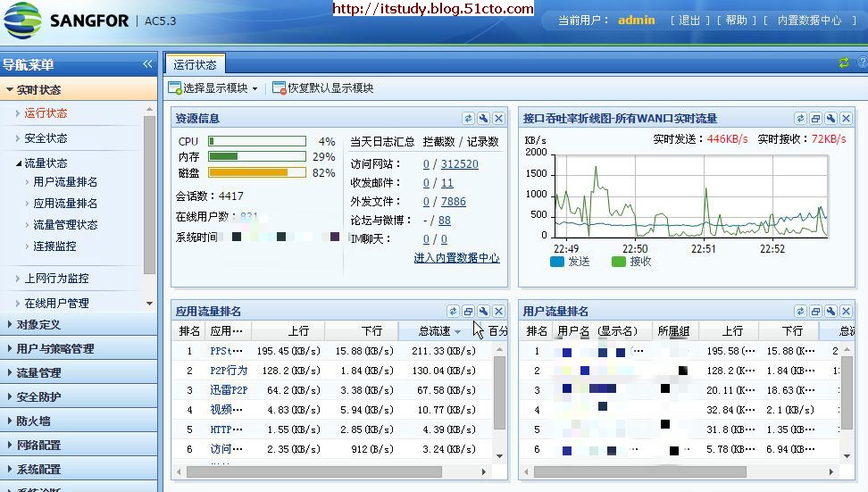Click the 所属组 column header in user table
Image resolution: width=868 pixels, height=492 pixels.
pos(673,331)
